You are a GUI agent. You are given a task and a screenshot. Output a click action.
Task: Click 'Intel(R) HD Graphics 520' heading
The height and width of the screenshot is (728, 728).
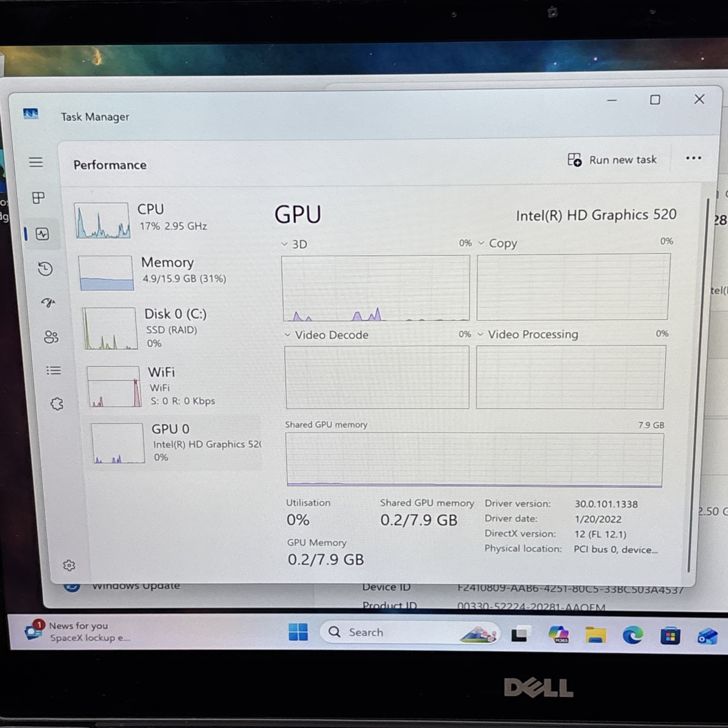(596, 215)
